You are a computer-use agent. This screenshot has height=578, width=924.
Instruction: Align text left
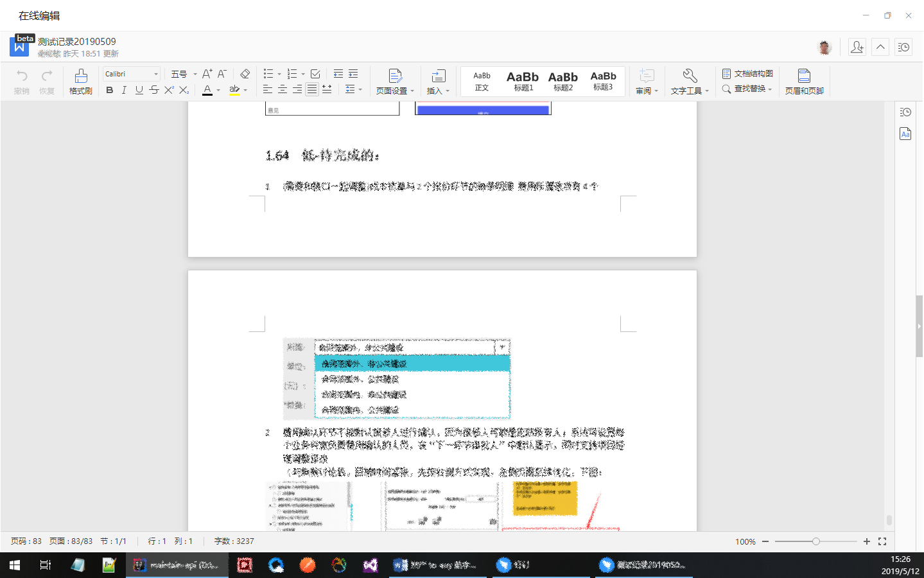268,90
